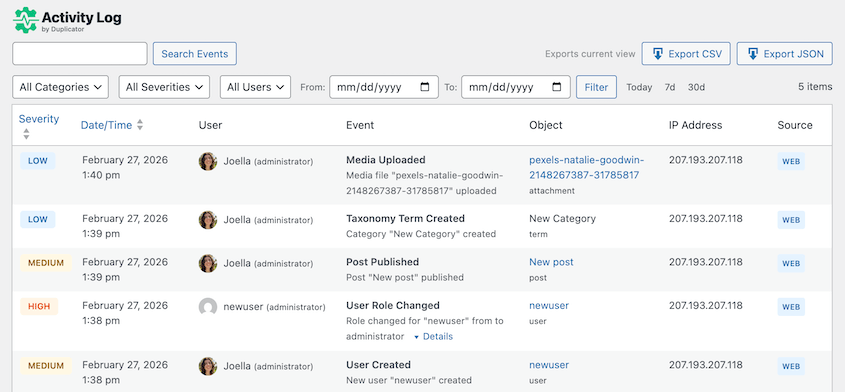Click the search events text field
Image resolution: width=845 pixels, height=392 pixels.
pos(80,54)
